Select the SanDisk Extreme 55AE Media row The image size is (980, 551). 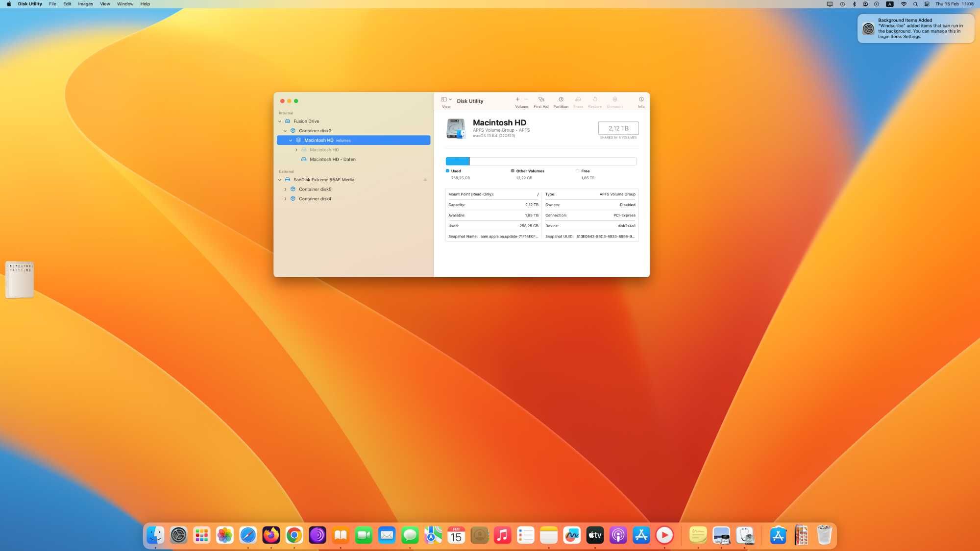(353, 180)
